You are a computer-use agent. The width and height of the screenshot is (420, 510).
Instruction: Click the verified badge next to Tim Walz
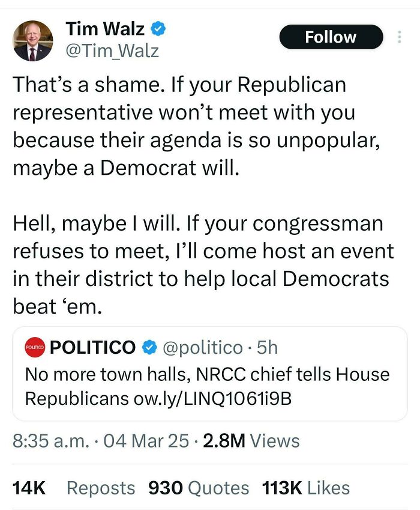[x=158, y=28]
